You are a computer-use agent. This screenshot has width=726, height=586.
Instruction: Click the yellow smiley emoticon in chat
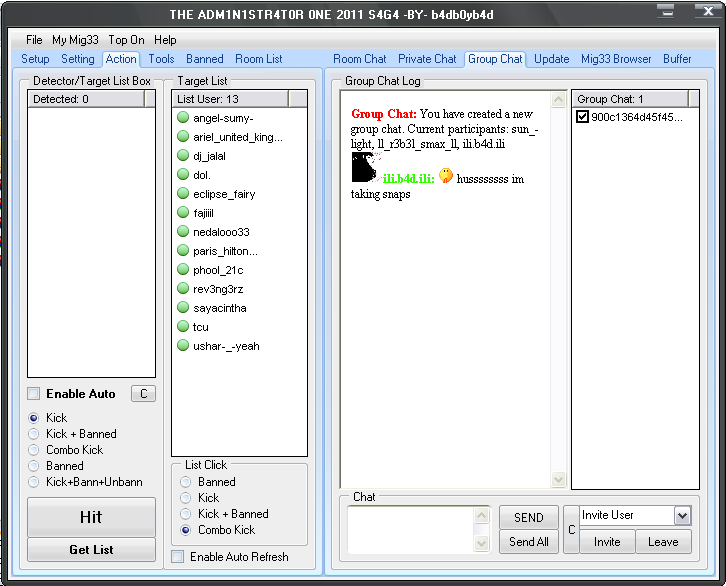click(x=445, y=175)
